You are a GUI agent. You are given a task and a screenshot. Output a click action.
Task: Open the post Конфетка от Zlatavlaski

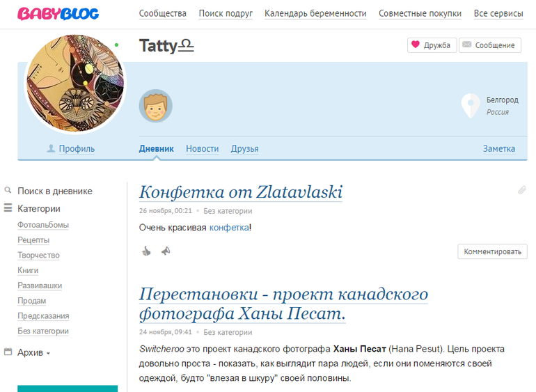pos(241,192)
